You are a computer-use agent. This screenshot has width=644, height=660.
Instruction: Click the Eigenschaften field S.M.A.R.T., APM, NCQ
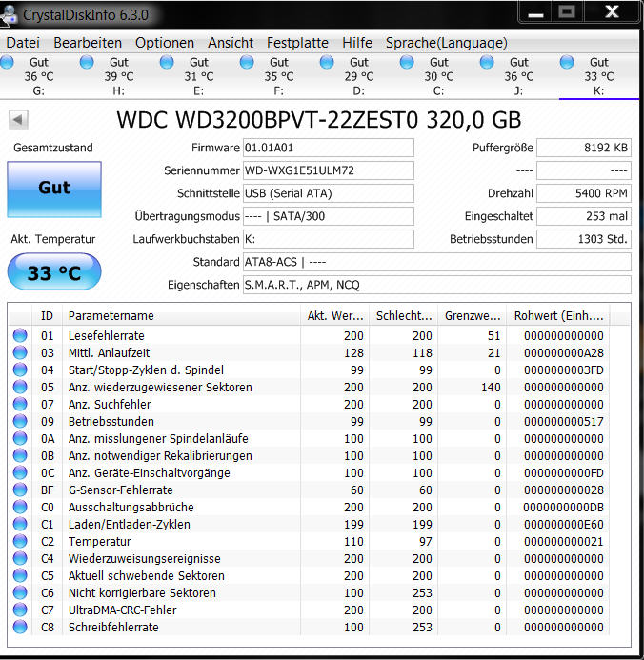(x=437, y=285)
